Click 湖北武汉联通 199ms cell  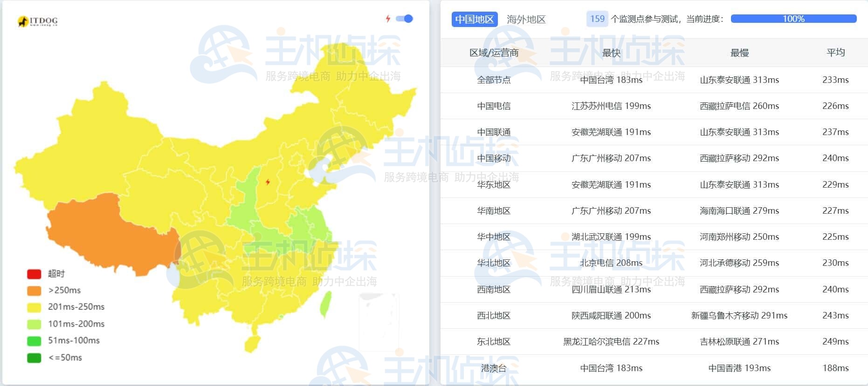point(611,237)
